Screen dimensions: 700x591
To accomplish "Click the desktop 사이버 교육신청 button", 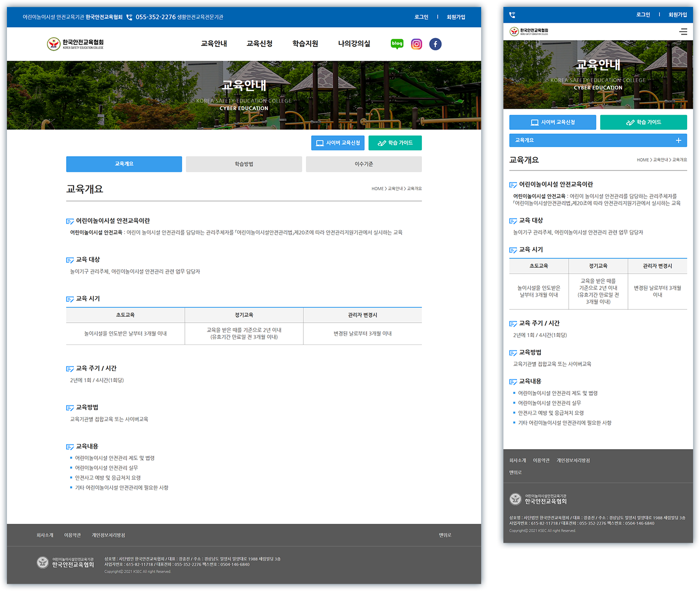I will [338, 143].
